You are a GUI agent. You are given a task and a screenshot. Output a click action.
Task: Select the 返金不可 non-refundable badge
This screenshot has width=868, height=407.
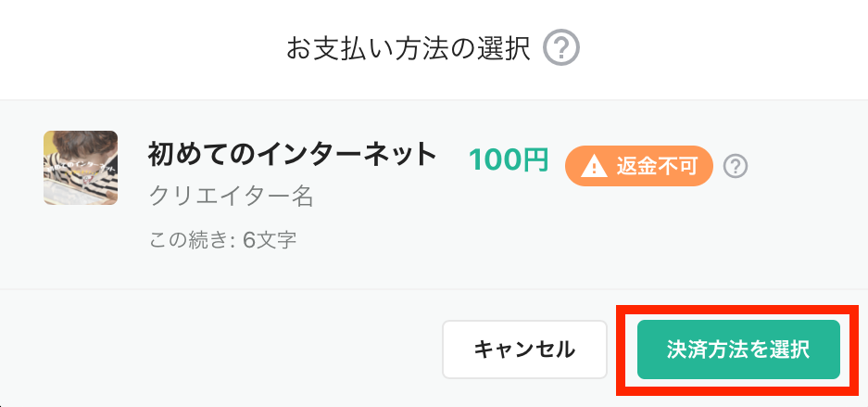[638, 166]
